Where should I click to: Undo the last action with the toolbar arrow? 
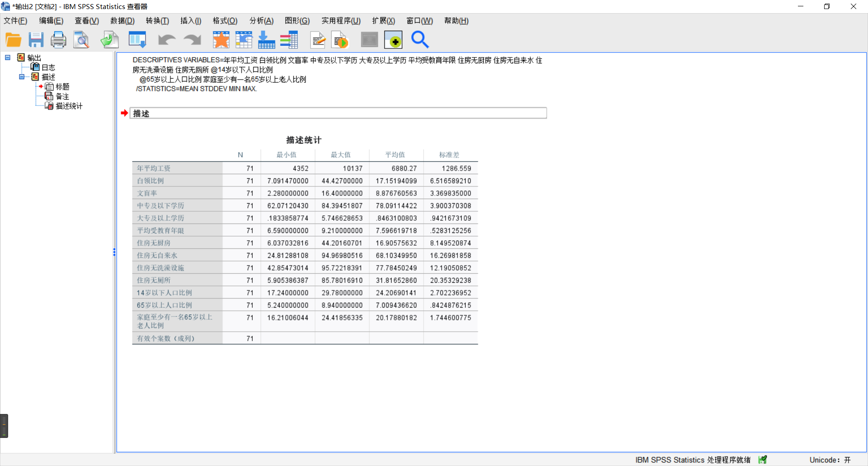[167, 40]
